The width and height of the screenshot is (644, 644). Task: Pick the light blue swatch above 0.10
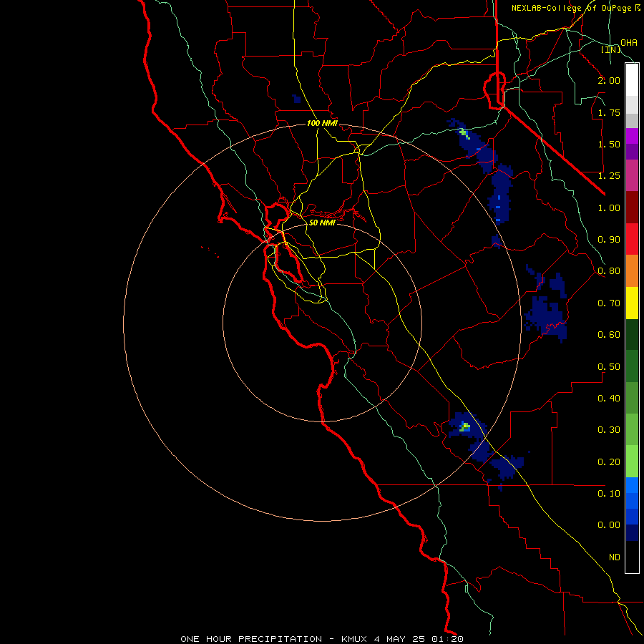(632, 485)
